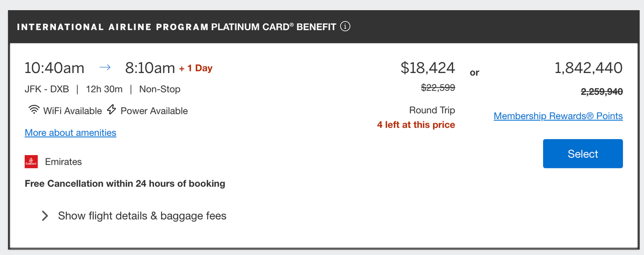Show flight details & baggage fees
The height and width of the screenshot is (255, 644).
click(142, 216)
